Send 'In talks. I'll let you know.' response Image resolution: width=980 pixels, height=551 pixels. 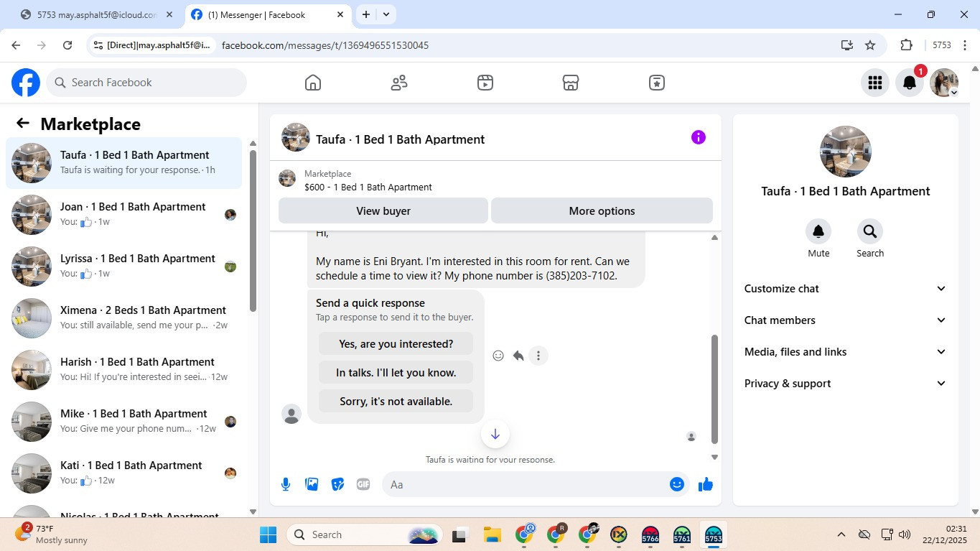click(396, 373)
